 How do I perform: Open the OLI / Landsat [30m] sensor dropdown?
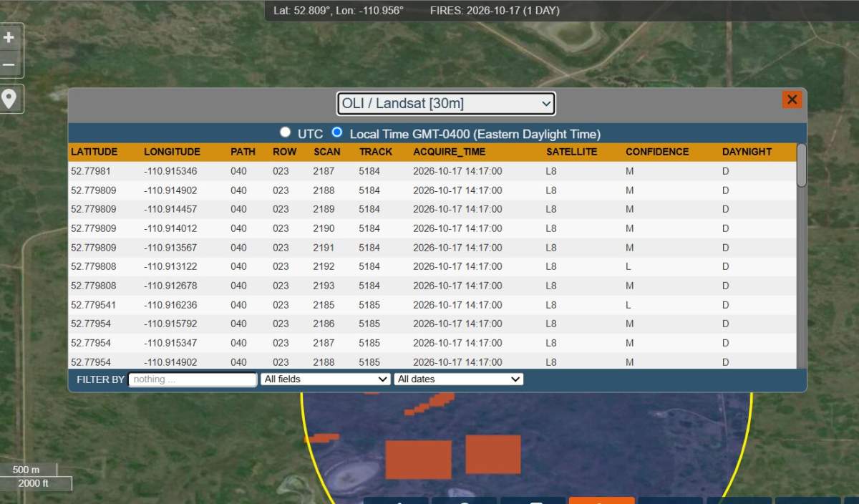446,103
